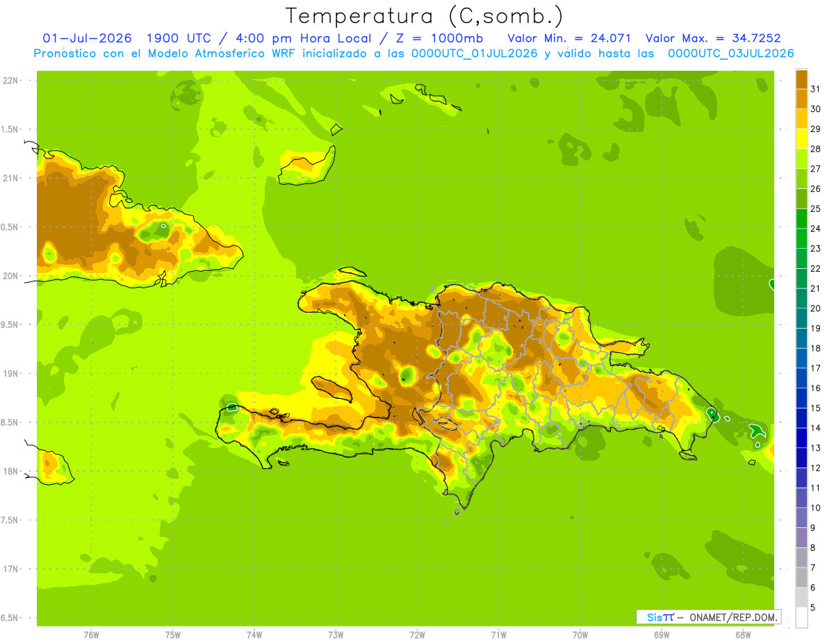Screen dimensions: 834x644
Task: Click the legend value '28'
Action: click(x=815, y=149)
